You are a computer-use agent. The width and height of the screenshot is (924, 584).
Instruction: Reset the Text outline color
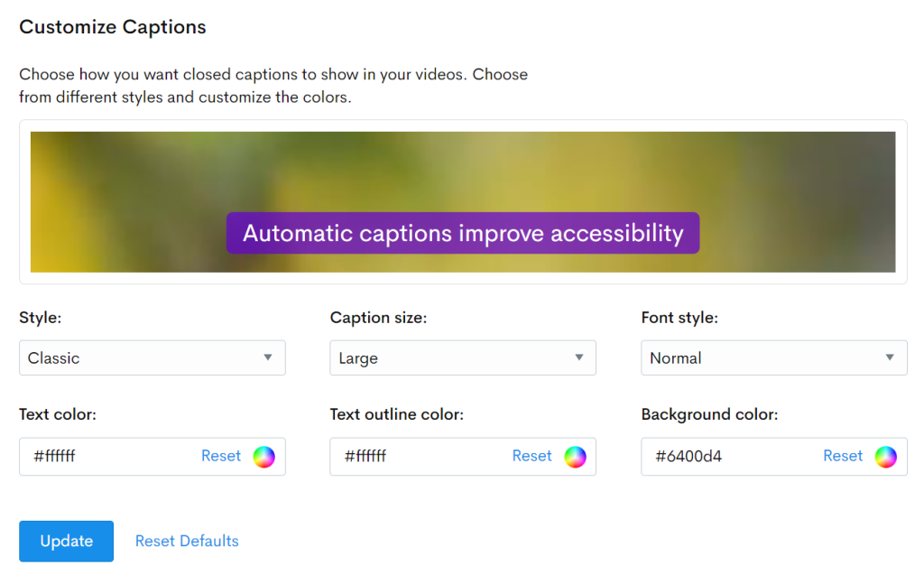click(x=531, y=456)
